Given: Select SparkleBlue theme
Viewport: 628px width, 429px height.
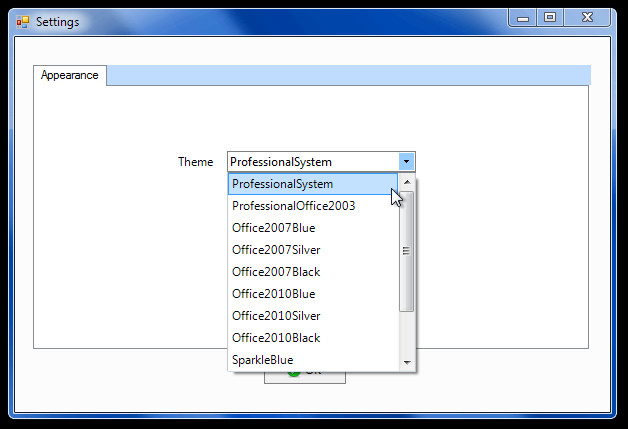Looking at the screenshot, I should pyautogui.click(x=313, y=360).
